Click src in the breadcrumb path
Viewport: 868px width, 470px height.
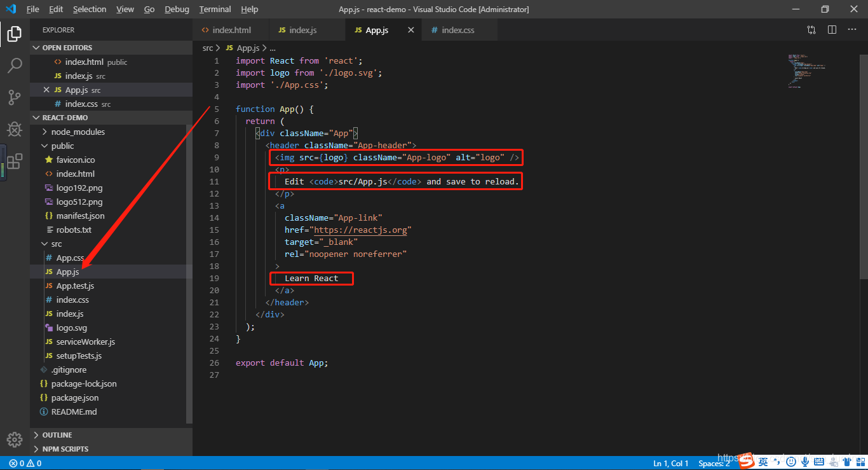(x=208, y=48)
